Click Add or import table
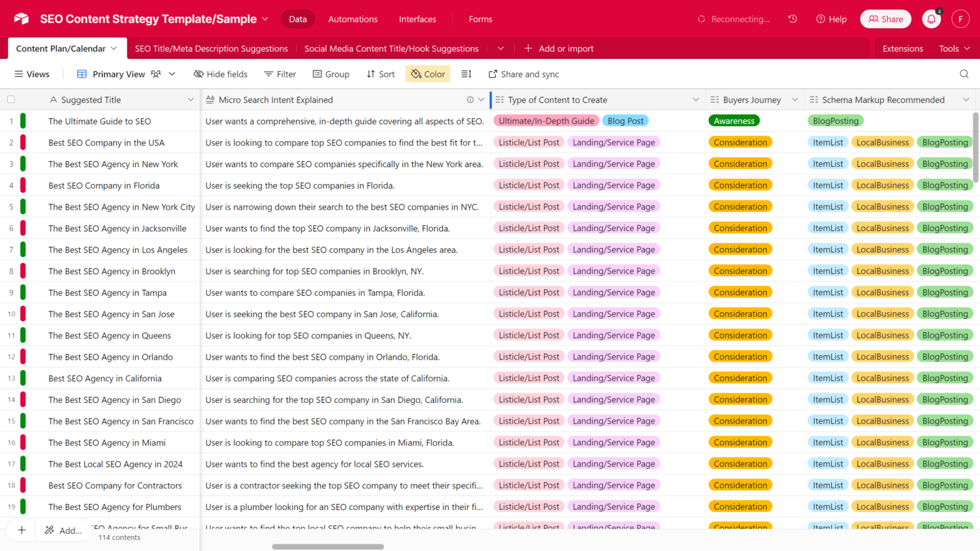Screen dimensions: 980x551 559,49
